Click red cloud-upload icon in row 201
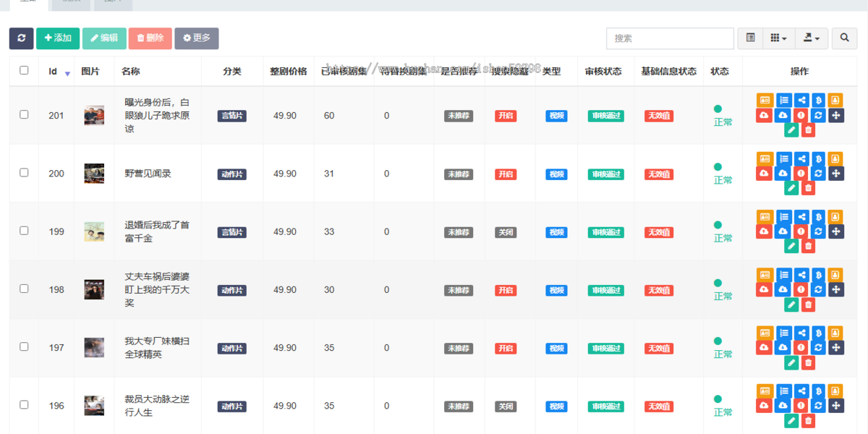The height and width of the screenshot is (434, 868). (764, 115)
